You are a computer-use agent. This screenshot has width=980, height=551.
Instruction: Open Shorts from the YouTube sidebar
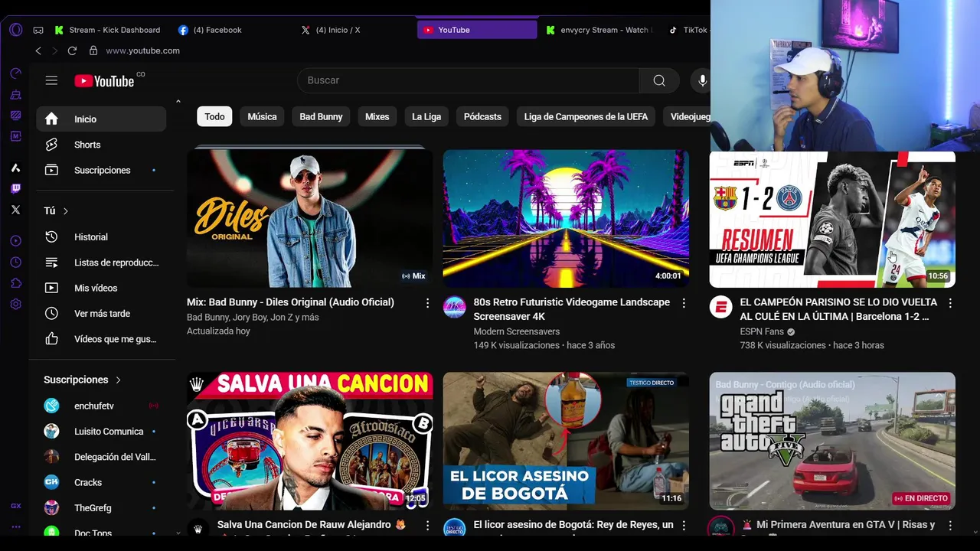tap(101, 145)
